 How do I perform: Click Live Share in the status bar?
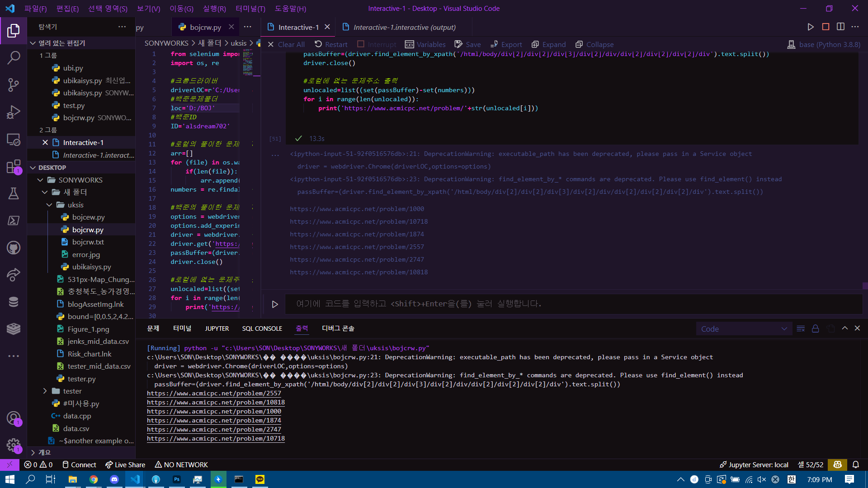click(125, 465)
